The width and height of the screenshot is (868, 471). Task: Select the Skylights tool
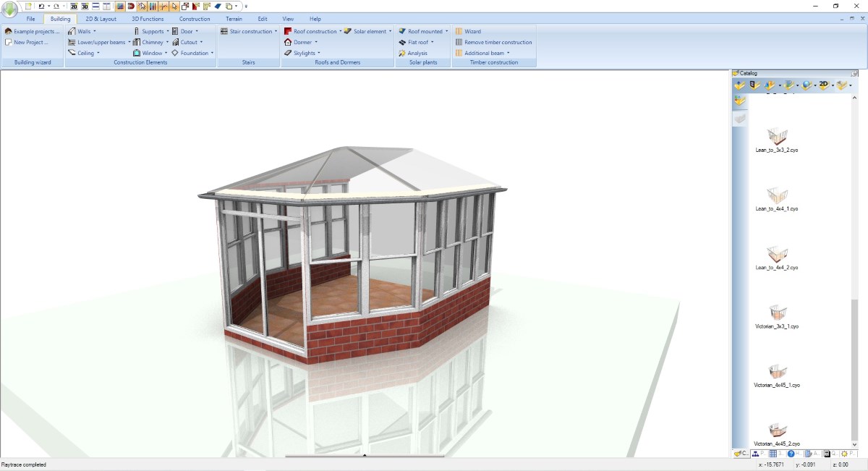302,53
